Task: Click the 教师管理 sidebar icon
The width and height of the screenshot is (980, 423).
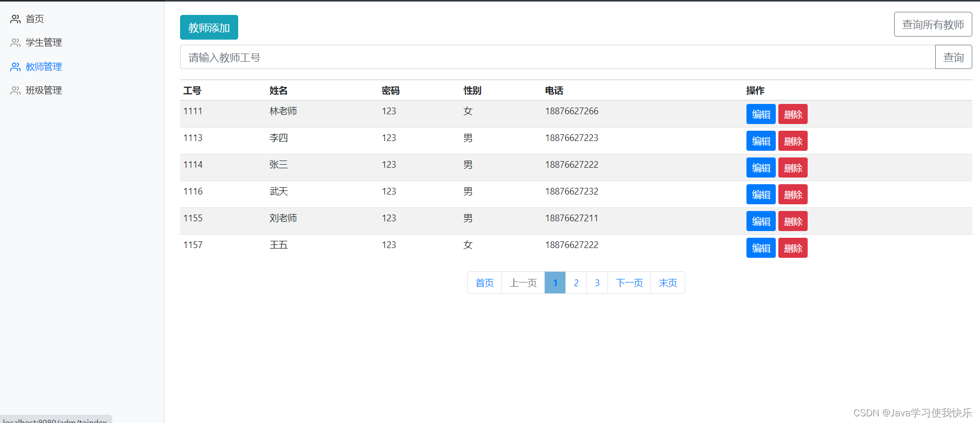Action: point(15,67)
